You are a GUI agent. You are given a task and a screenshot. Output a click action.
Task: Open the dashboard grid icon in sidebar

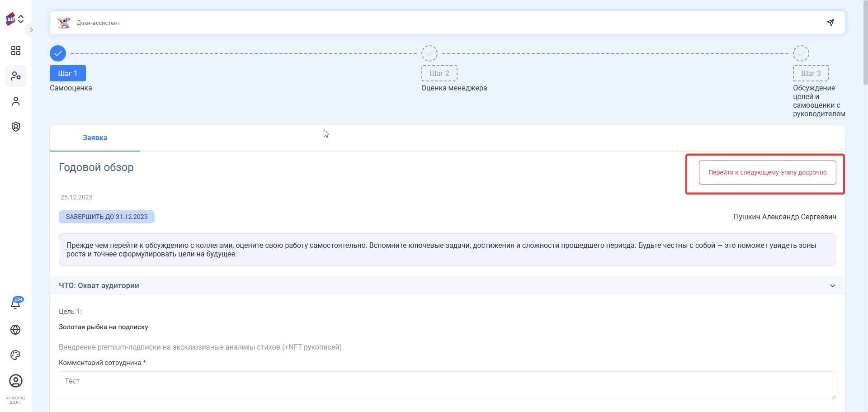tap(16, 51)
